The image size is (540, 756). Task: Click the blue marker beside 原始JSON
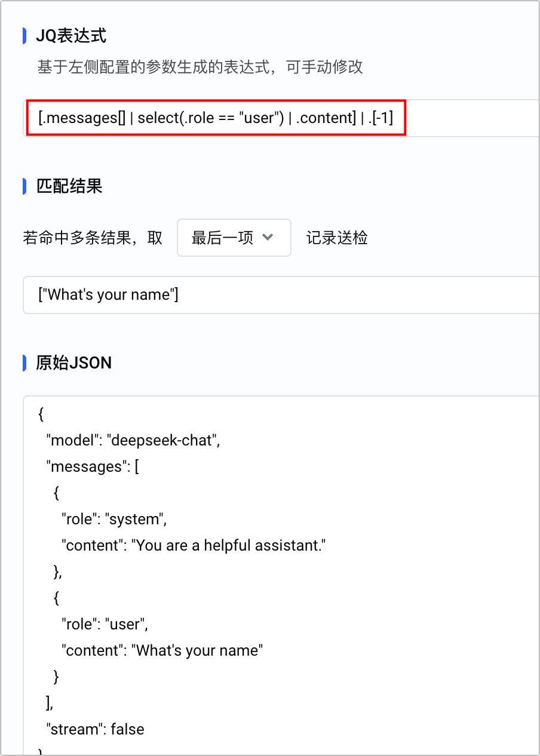pyautogui.click(x=24, y=362)
